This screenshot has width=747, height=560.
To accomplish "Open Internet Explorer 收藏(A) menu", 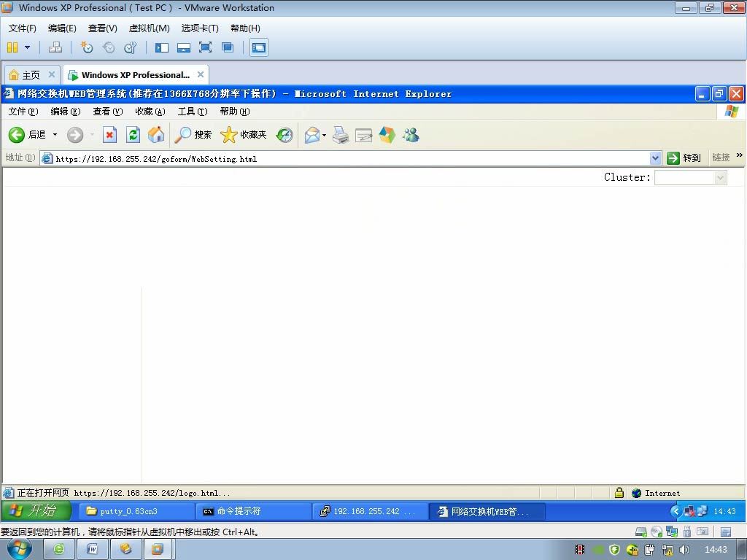I will [150, 112].
